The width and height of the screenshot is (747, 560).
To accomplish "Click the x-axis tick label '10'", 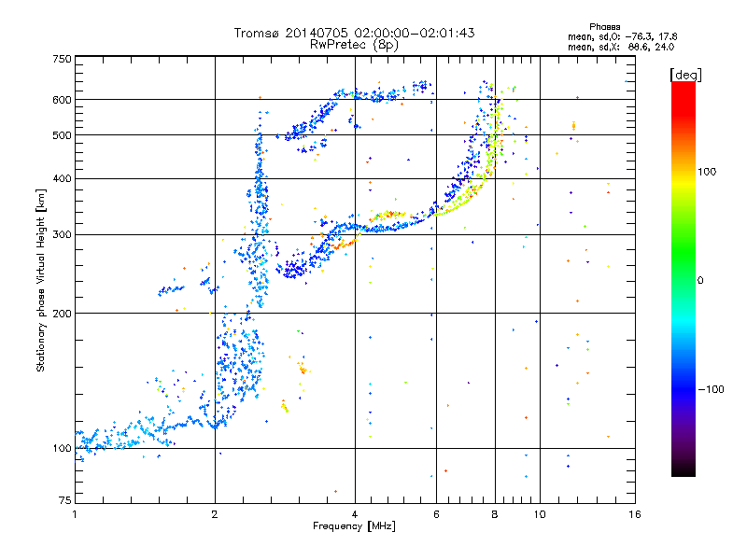I will [x=540, y=514].
